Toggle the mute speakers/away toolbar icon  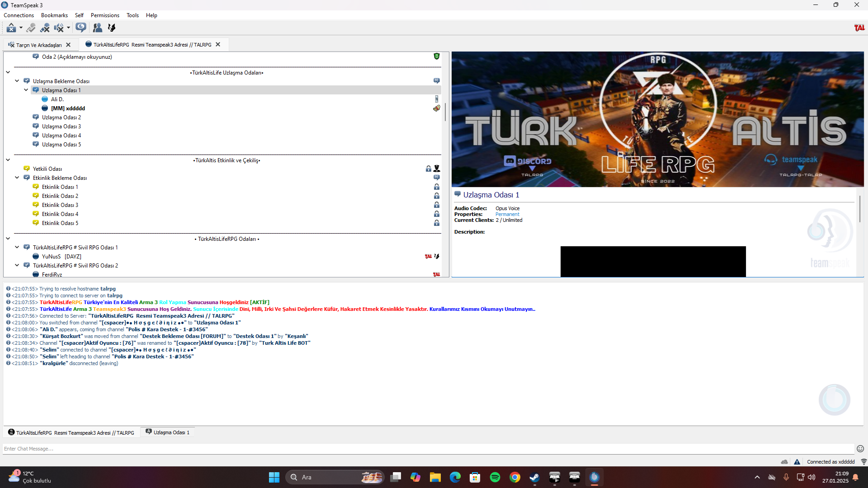coord(59,28)
